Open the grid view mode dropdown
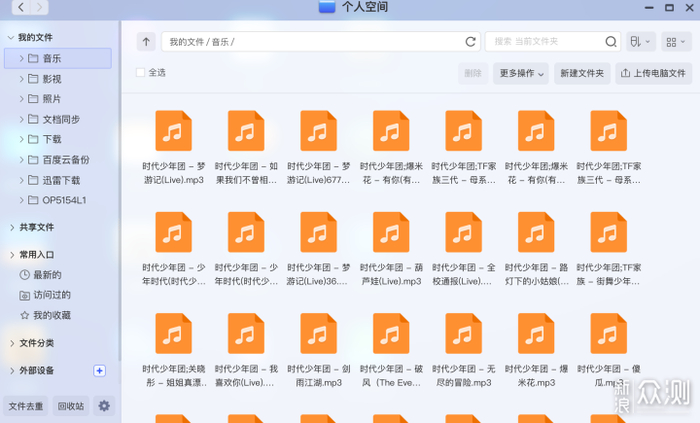The width and height of the screenshot is (700, 423). coord(676,42)
